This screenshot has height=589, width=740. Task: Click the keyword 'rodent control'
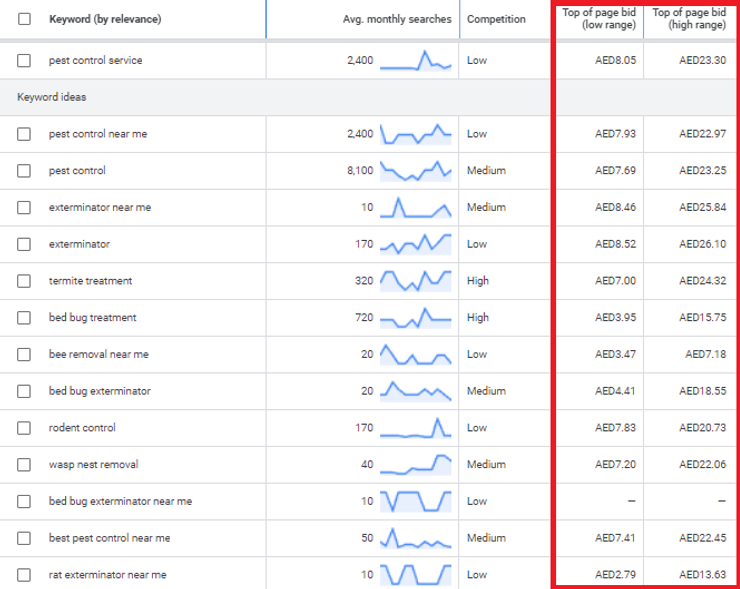(82, 428)
